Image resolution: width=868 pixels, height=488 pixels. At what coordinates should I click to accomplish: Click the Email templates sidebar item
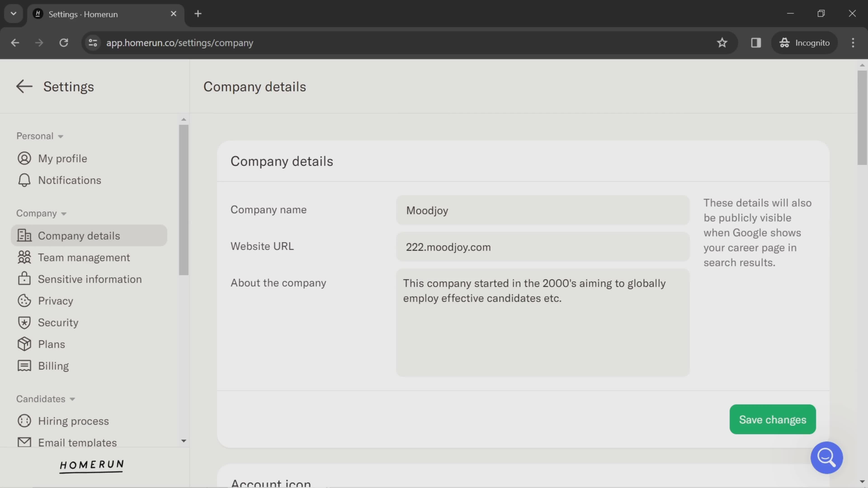[78, 442]
